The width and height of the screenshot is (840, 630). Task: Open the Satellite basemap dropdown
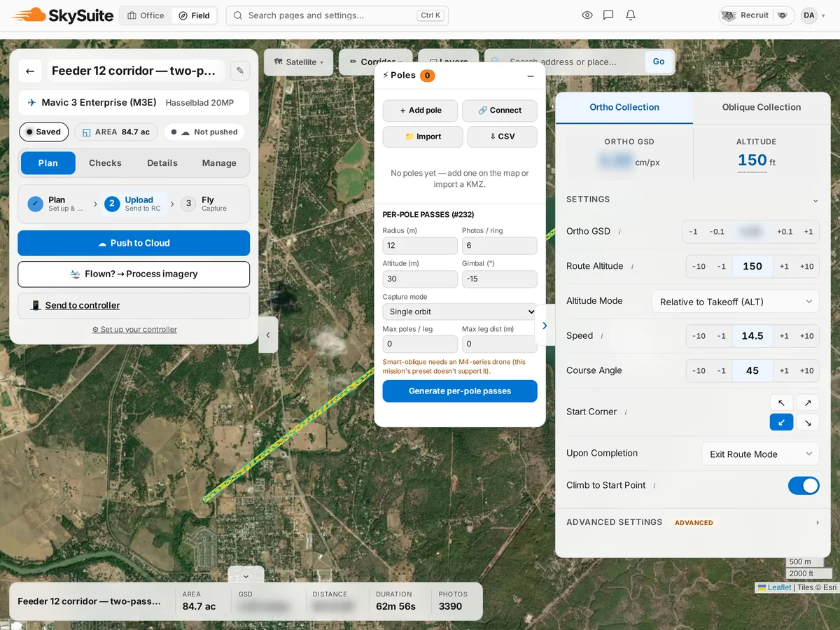(299, 62)
